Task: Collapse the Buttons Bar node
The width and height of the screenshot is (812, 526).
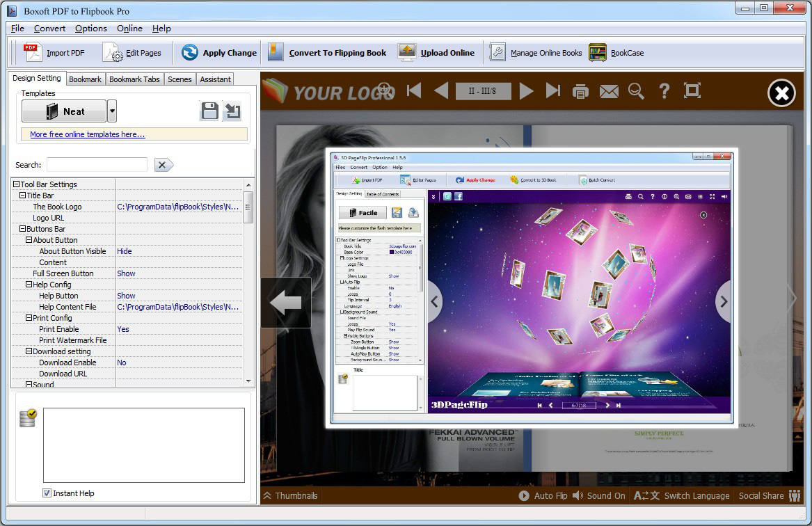Action: [23, 229]
